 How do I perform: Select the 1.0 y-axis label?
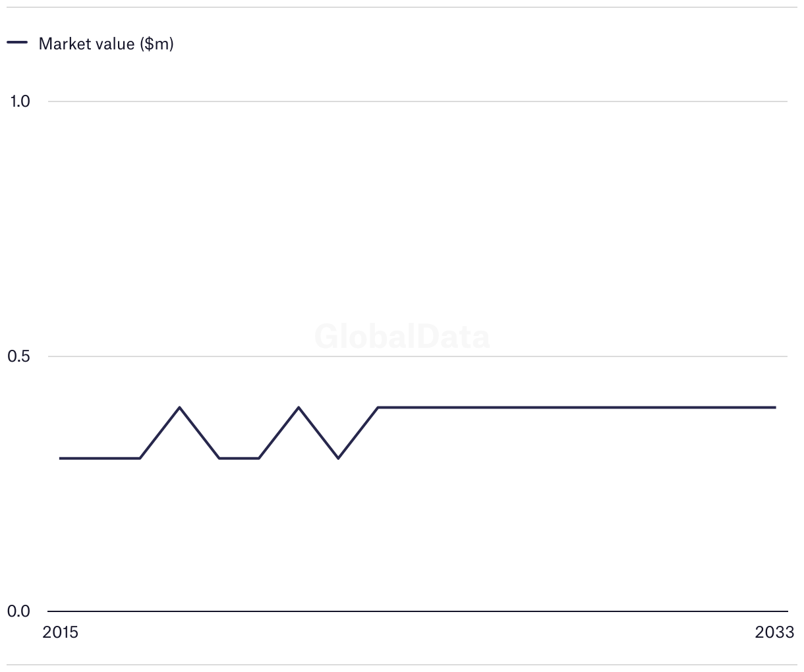20,101
